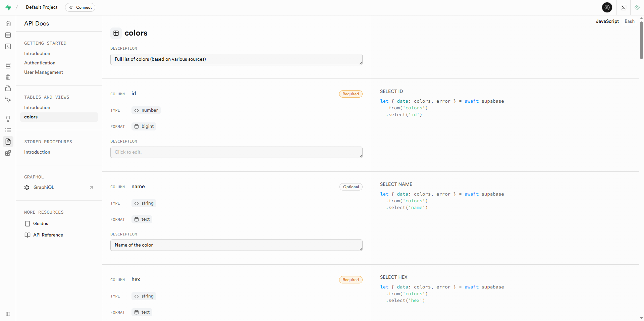This screenshot has height=321, width=644.
Task: Open the Authentication panel
Action: [x=8, y=77]
